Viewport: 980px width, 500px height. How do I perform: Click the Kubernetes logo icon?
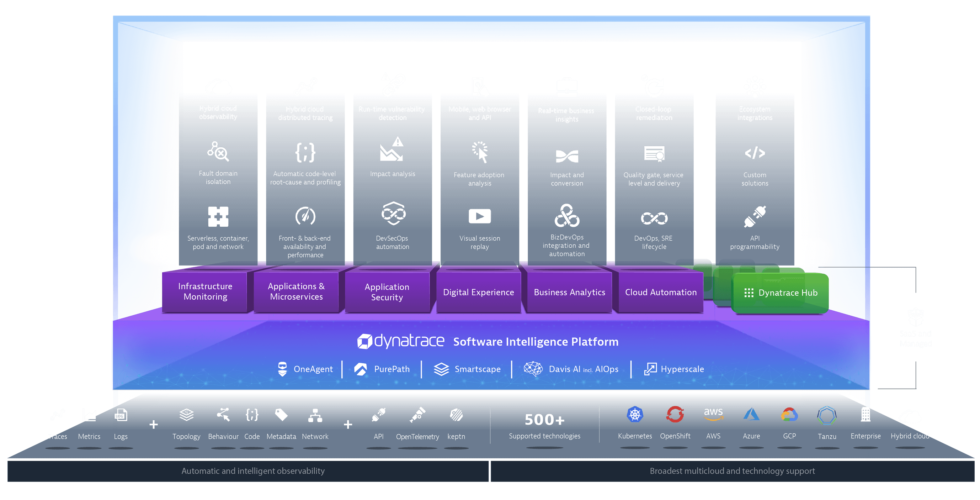click(635, 415)
